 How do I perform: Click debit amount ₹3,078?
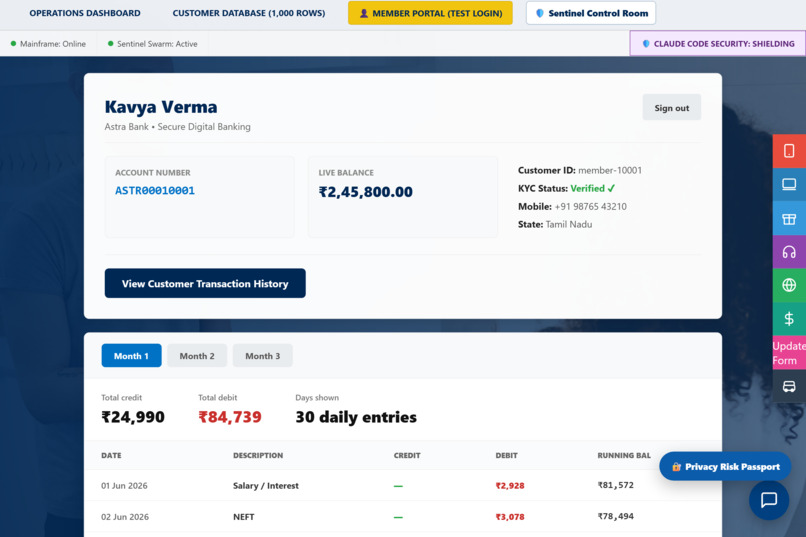(510, 517)
